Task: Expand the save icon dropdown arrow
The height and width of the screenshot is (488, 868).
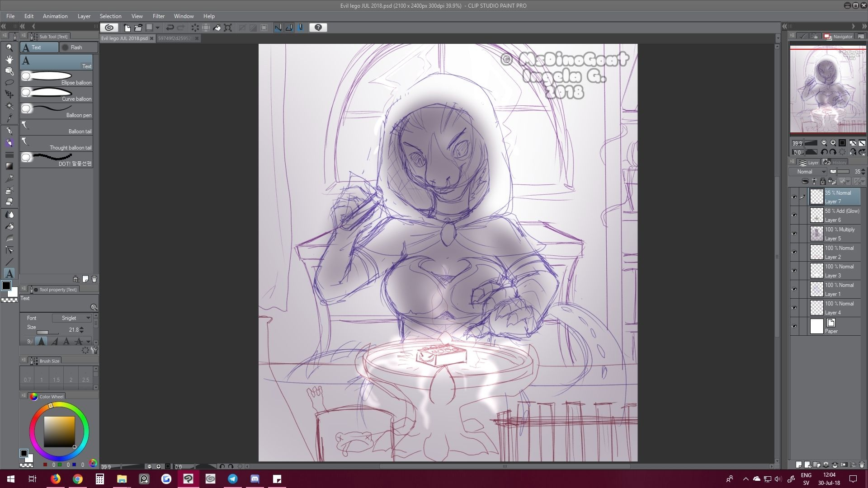Action: pos(158,28)
